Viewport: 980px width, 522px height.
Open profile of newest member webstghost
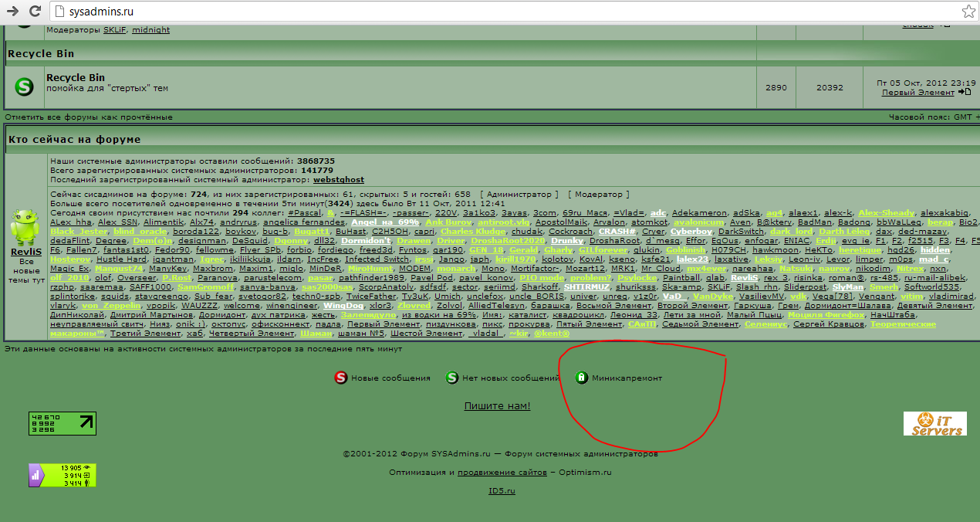[339, 179]
